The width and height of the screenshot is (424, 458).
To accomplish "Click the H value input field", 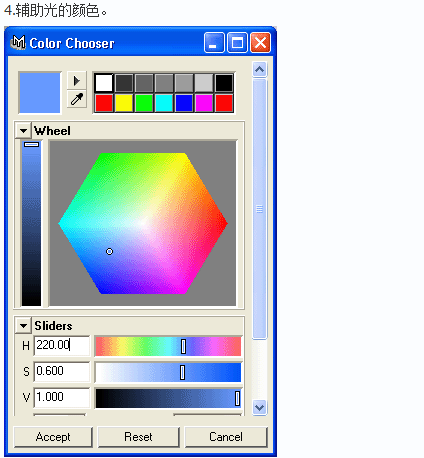I will [62, 346].
